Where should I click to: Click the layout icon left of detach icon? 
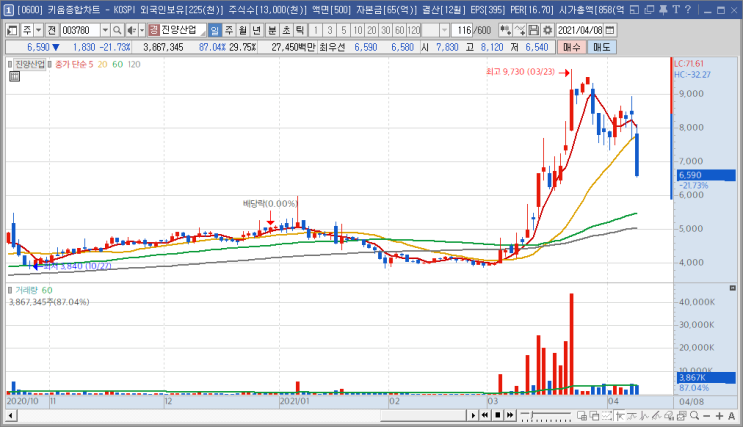pos(635,9)
